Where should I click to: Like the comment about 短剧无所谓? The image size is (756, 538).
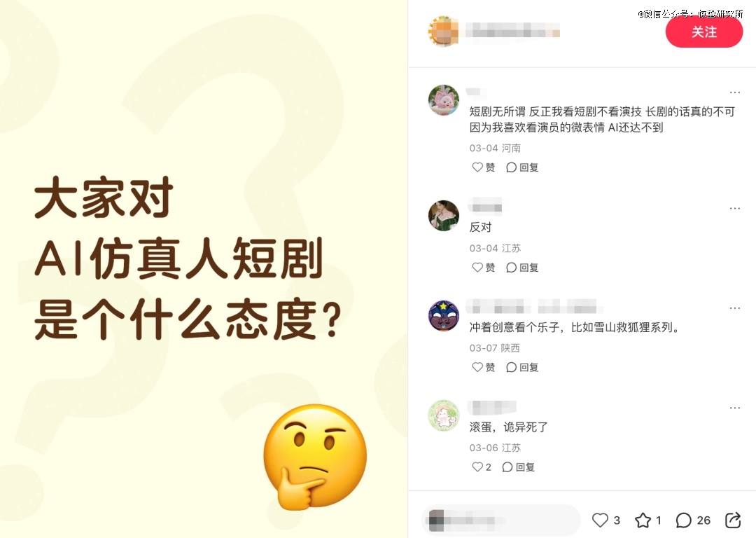click(x=483, y=167)
